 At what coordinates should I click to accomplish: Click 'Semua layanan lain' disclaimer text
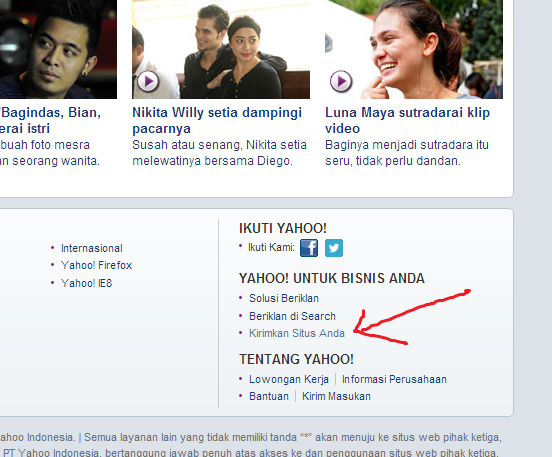click(x=292, y=437)
